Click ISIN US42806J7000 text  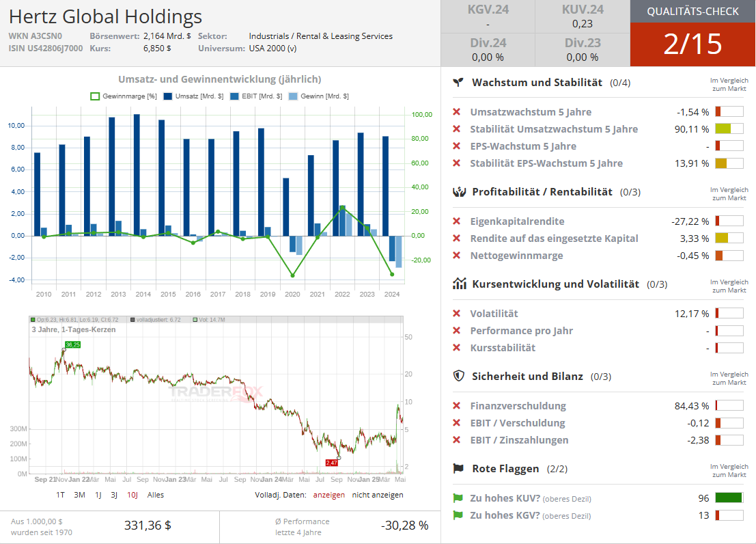coord(45,49)
